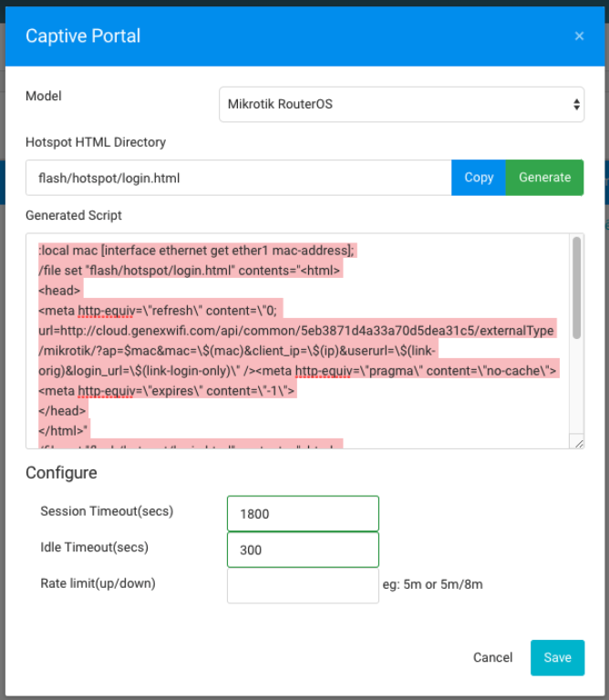609x700 pixels.
Task: Focus the flash/hotspot/login.html directory field
Action: 239,178
